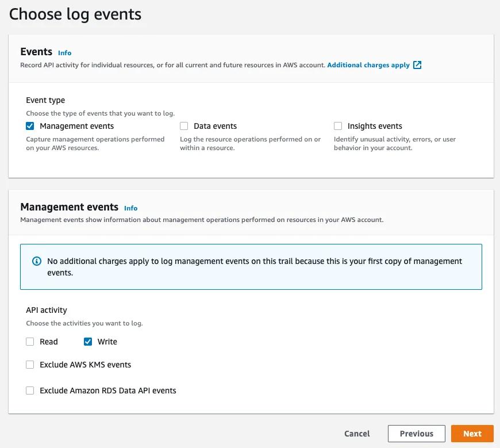Screen dimensions: 500x448
Task: Uncheck the Write API activity checkbox
Action: (88, 342)
